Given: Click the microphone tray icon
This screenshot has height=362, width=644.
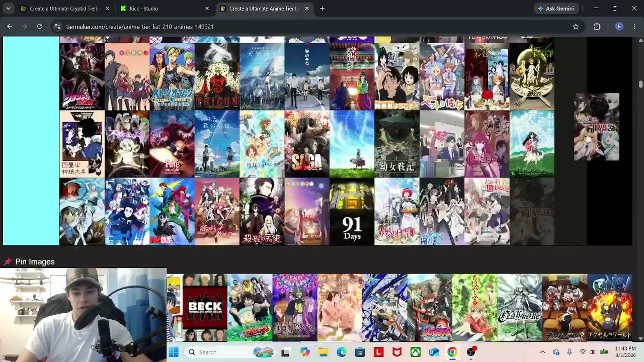Looking at the screenshot, I should (x=569, y=352).
